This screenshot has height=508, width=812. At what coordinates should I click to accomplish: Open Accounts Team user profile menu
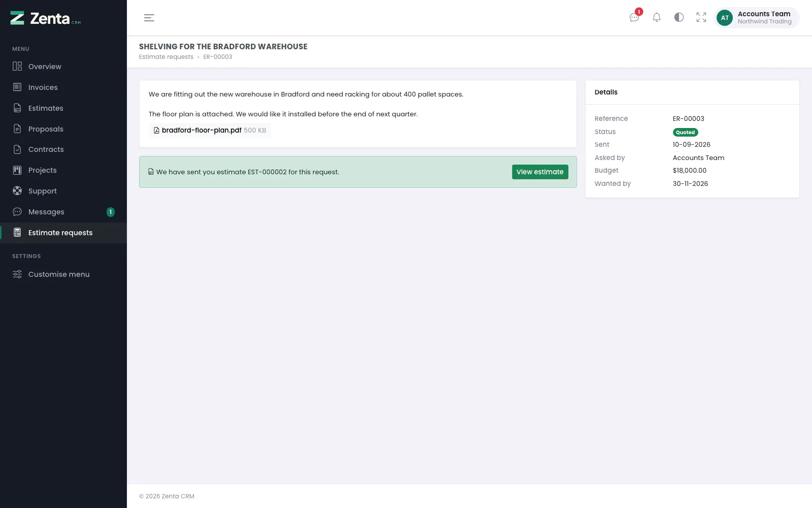(x=757, y=18)
